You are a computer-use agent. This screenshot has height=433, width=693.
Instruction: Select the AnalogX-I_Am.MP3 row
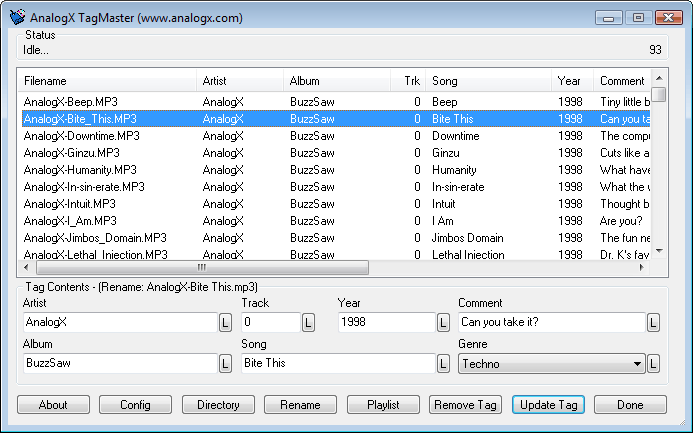click(336, 221)
